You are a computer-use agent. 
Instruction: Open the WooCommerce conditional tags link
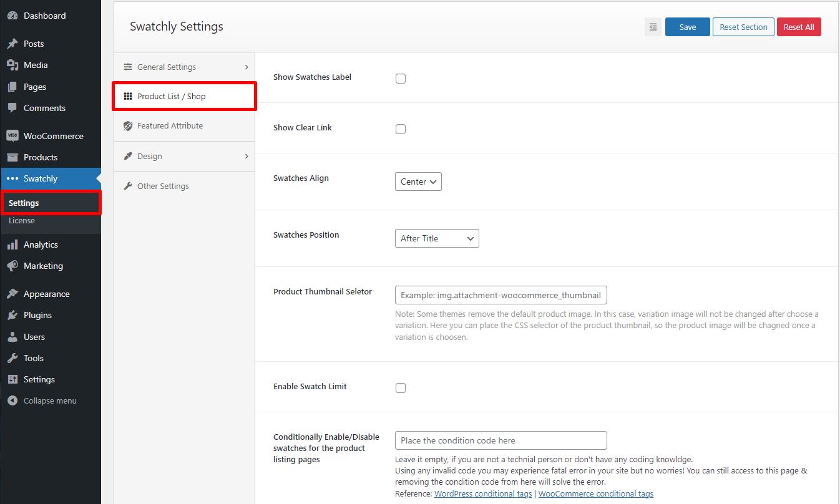click(595, 493)
